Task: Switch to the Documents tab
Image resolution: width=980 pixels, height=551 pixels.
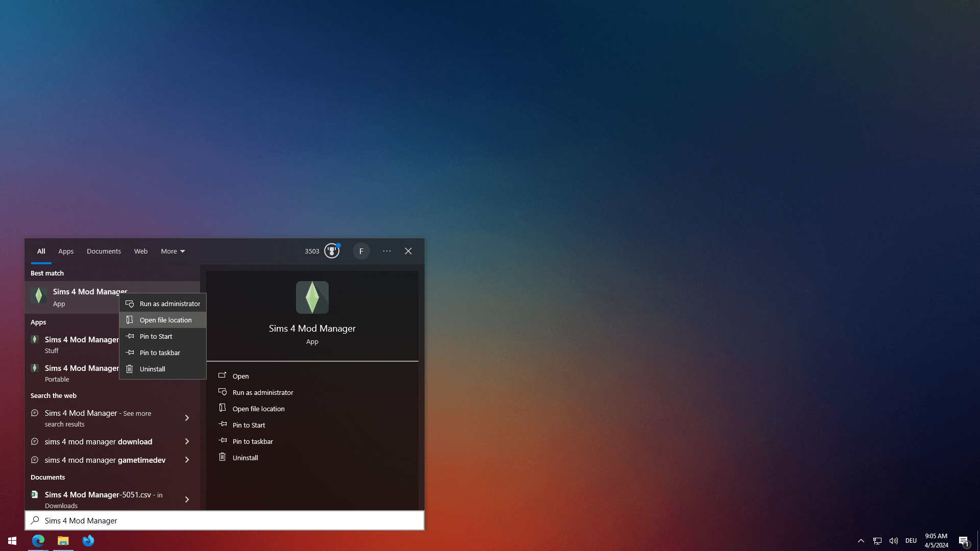Action: tap(104, 251)
